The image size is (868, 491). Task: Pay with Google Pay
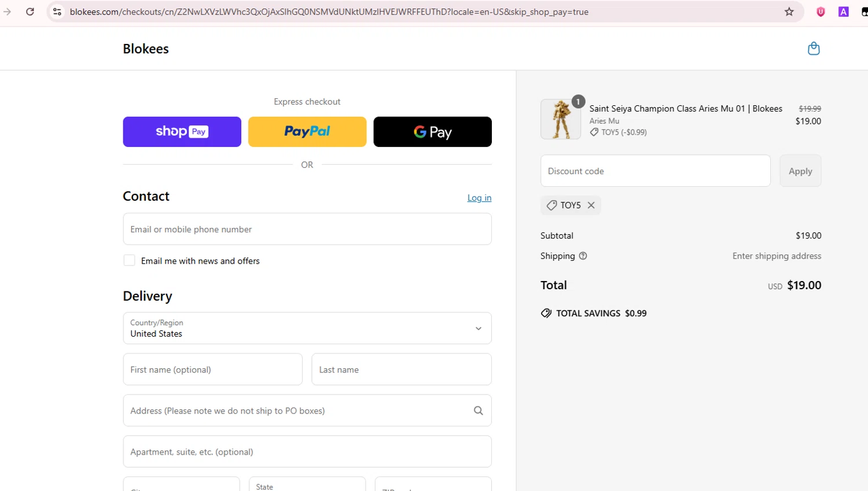432,132
